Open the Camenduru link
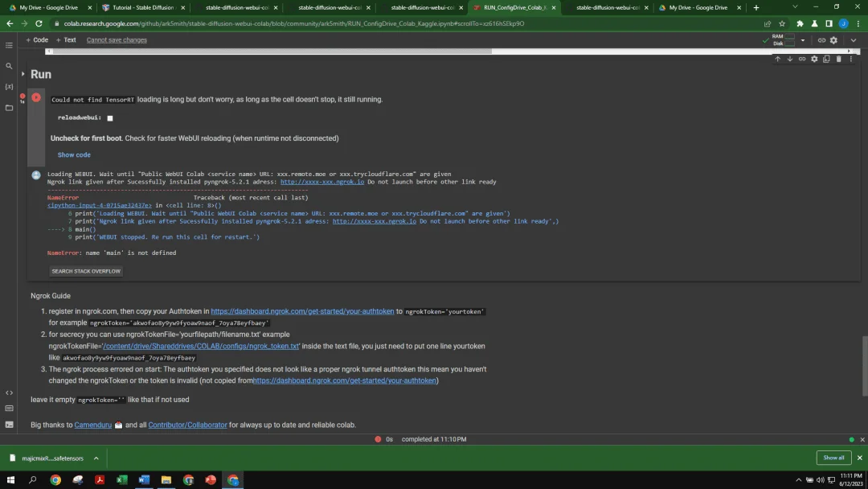 [x=93, y=425]
